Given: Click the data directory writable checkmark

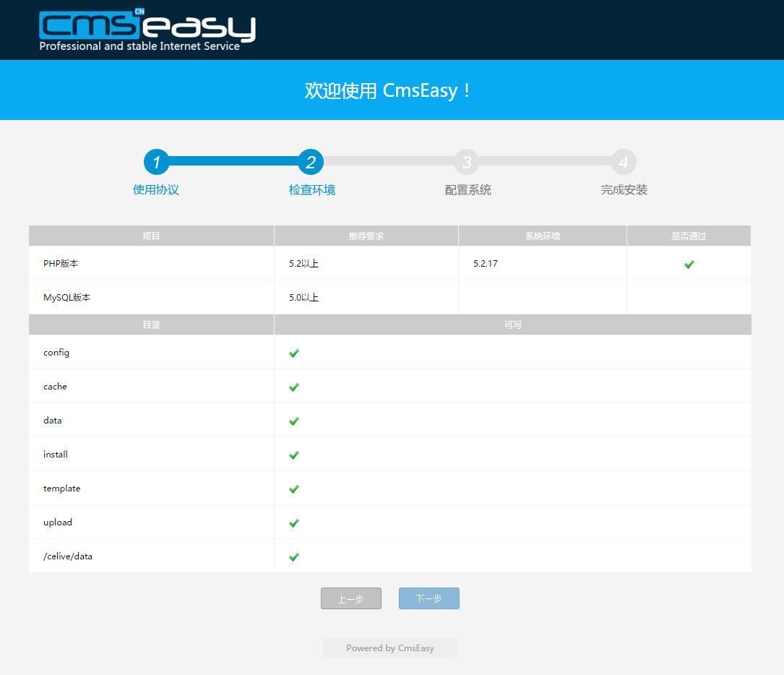Looking at the screenshot, I should tap(294, 421).
